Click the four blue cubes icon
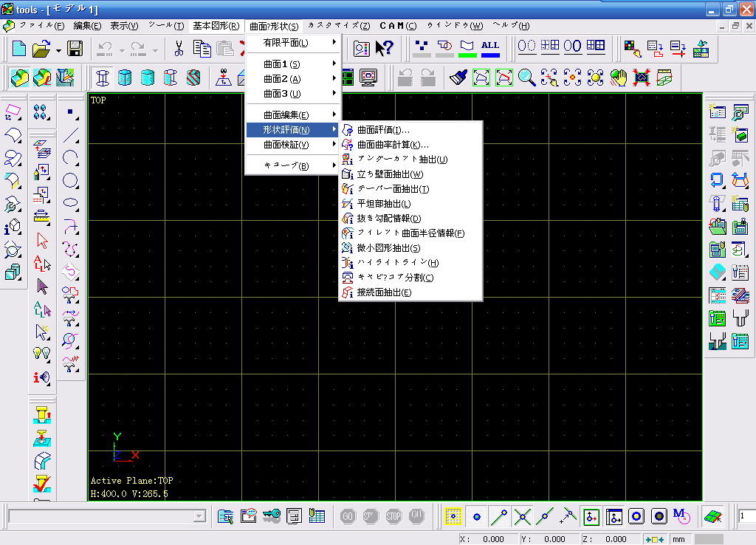Screen dimensions: 756x545 click(x=40, y=112)
